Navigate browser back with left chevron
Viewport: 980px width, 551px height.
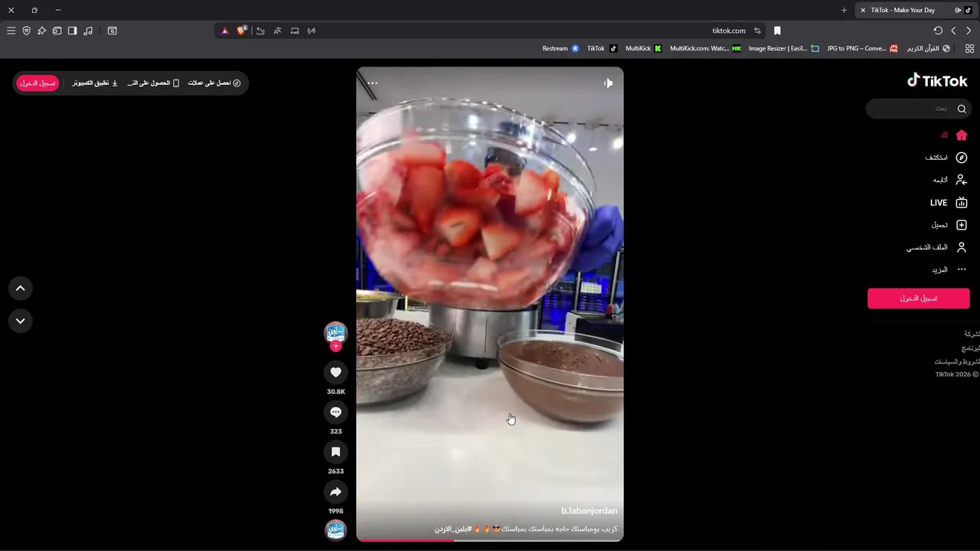pyautogui.click(x=953, y=31)
